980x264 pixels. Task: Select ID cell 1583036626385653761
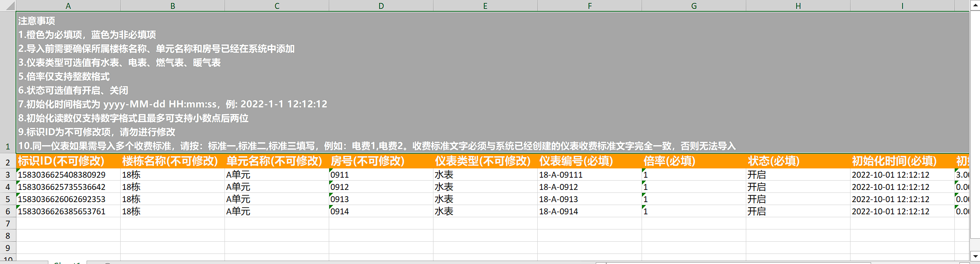pos(68,211)
